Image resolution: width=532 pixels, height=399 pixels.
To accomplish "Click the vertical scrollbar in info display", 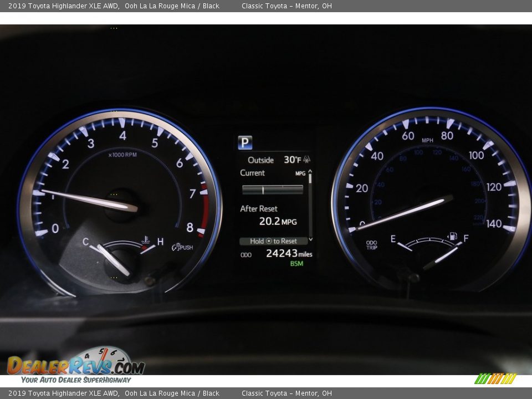I will pos(310,205).
